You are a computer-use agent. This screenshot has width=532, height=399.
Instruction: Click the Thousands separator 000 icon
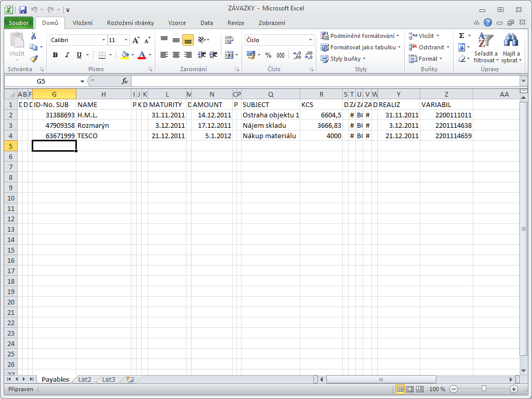(281, 55)
